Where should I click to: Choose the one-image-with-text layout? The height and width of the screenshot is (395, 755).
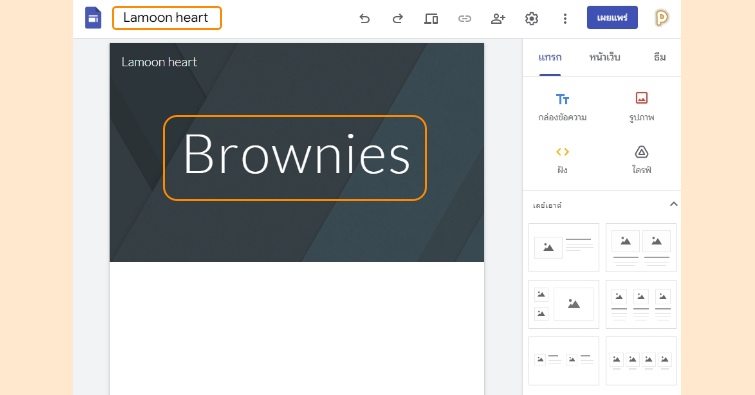coord(563,248)
